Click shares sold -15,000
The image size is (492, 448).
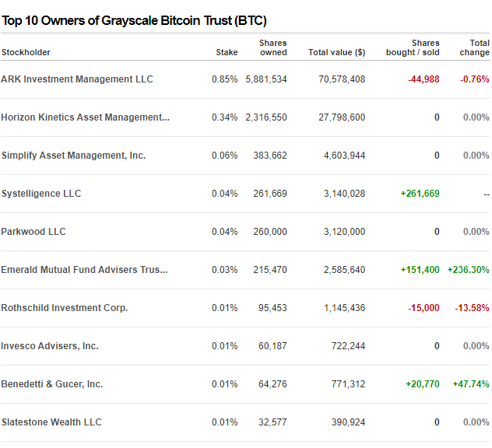tap(423, 307)
